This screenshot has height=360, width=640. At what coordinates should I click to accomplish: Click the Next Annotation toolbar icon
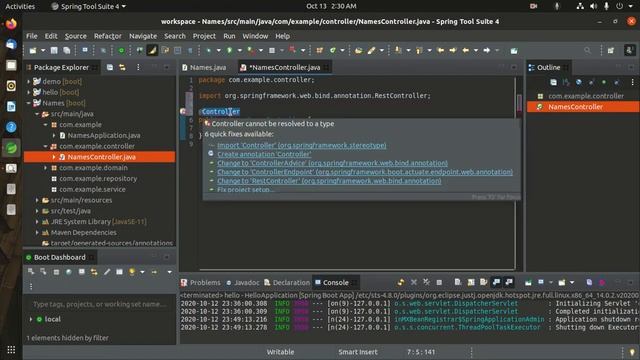click(x=398, y=50)
